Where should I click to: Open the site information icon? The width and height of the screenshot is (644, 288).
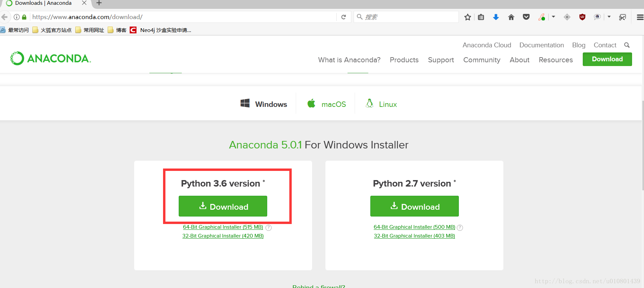point(16,17)
